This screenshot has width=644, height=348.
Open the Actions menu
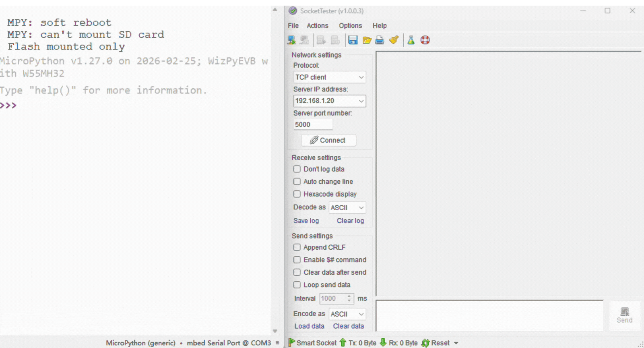(318, 25)
